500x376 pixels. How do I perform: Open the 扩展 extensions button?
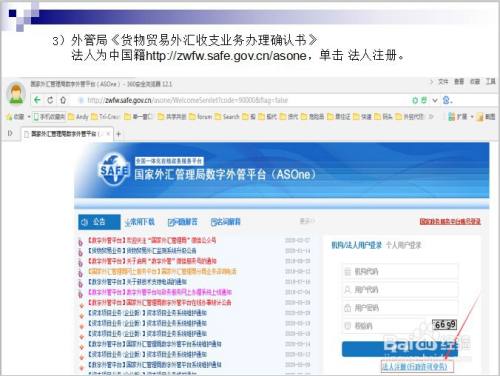[x=457, y=117]
